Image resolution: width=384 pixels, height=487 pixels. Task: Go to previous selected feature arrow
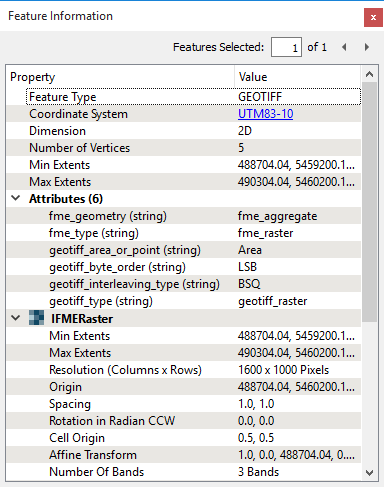coord(344,47)
